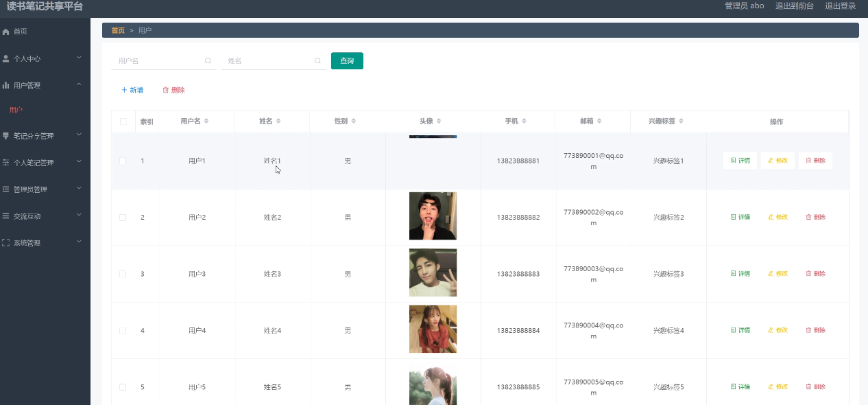The image size is (868, 405).
Task: Click 管理员 abo in the top bar
Action: click(x=745, y=5)
